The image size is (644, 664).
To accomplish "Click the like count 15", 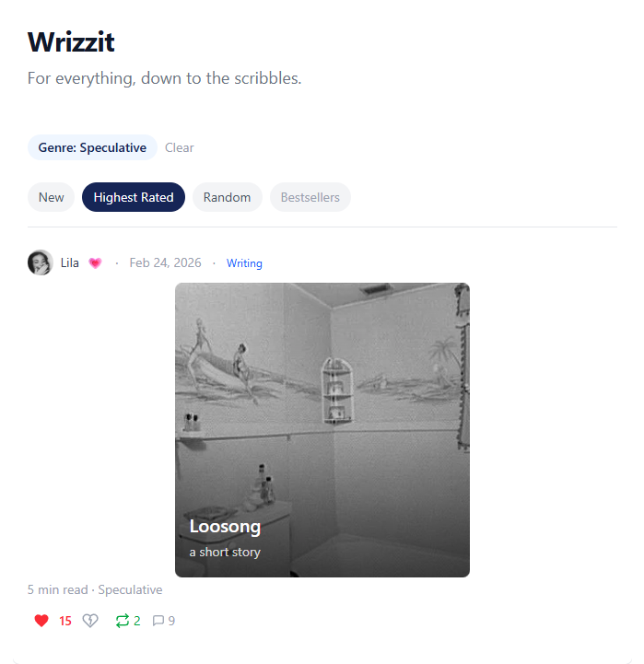I will (65, 621).
